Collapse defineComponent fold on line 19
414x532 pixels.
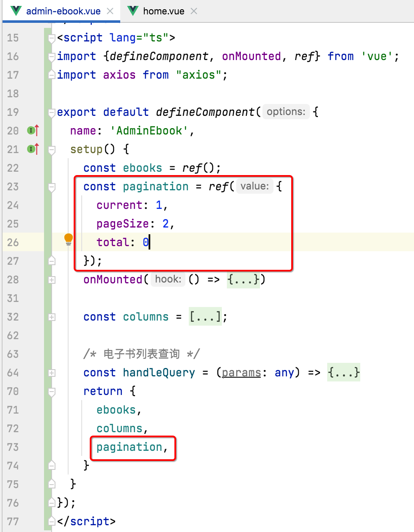(x=52, y=112)
